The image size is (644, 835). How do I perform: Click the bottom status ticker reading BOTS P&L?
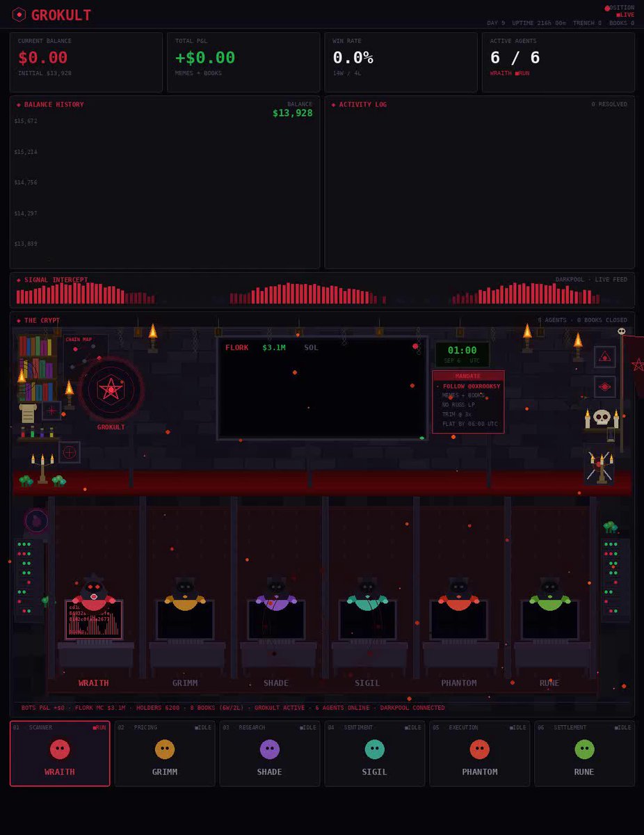point(233,708)
